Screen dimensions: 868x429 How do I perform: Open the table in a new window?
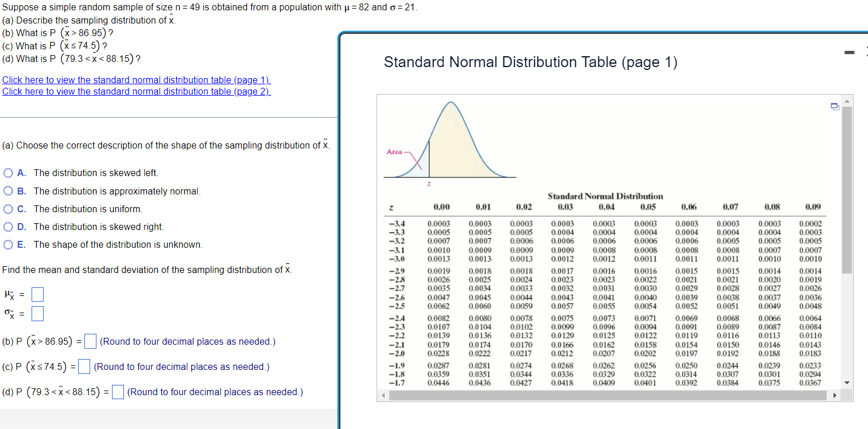(x=835, y=107)
